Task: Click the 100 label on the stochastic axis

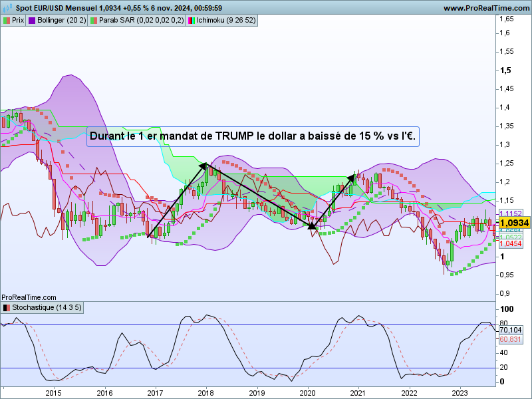Action: 507,309
